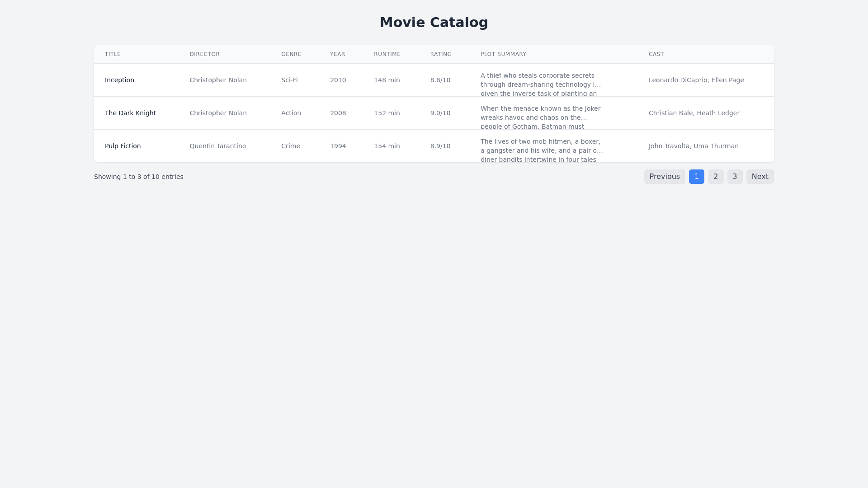
Task: Click the active page 1 button
Action: pyautogui.click(x=696, y=177)
